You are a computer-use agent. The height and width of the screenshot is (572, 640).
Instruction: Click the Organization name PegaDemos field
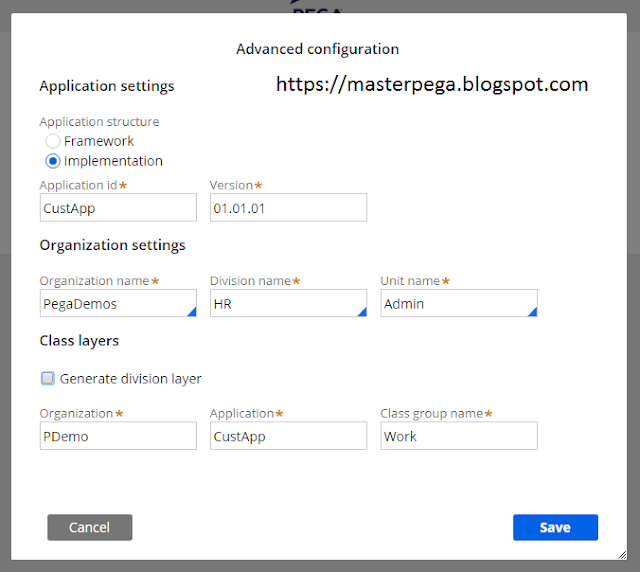pyautogui.click(x=118, y=303)
